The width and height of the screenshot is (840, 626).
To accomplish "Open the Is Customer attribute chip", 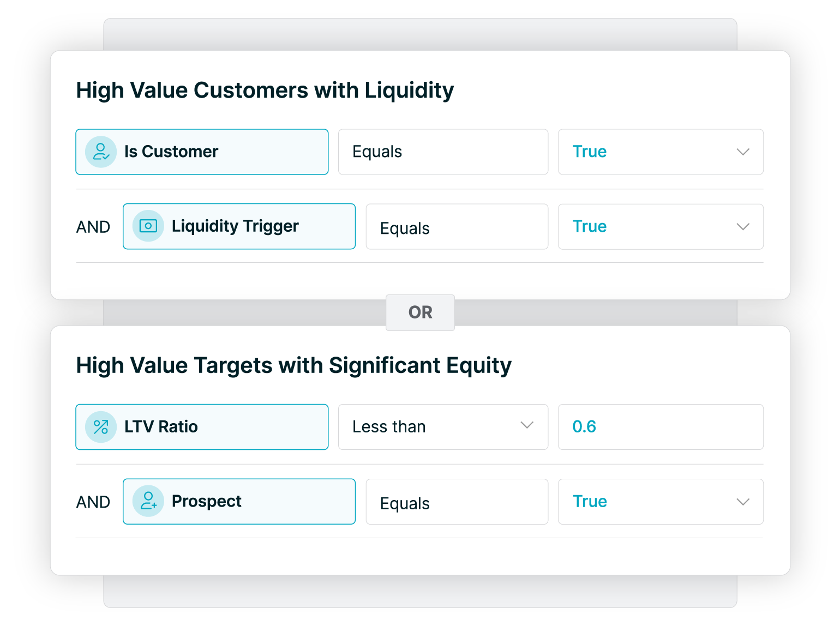I will [202, 152].
